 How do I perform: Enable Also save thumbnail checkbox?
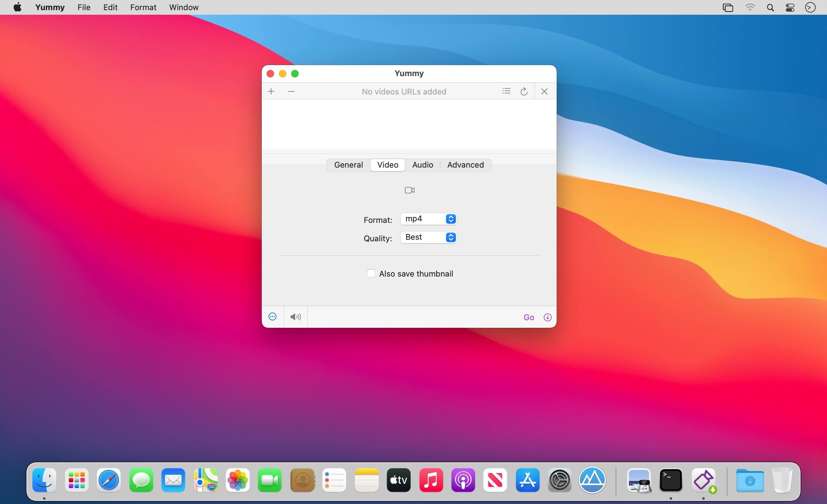tap(371, 273)
